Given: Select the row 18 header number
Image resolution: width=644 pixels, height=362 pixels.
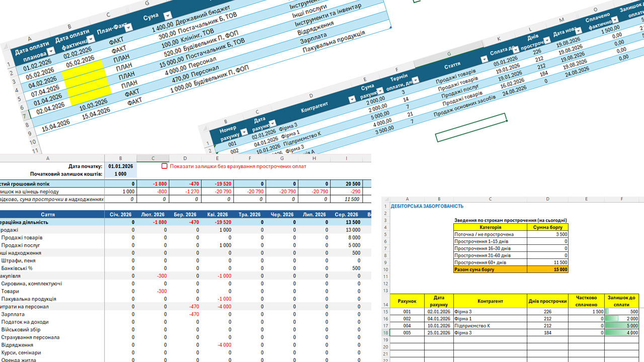Looking at the screenshot, I should pyautogui.click(x=385, y=333).
